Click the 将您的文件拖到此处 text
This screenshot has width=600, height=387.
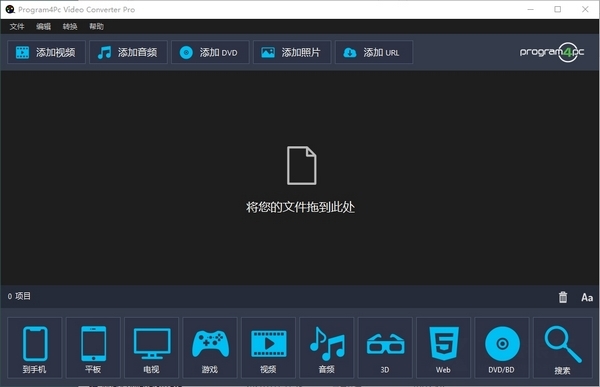coord(300,207)
